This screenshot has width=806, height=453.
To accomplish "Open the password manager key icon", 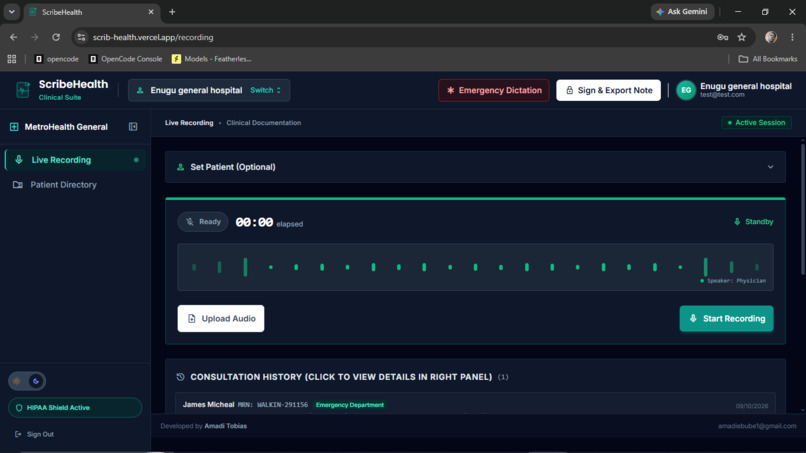I will [722, 37].
